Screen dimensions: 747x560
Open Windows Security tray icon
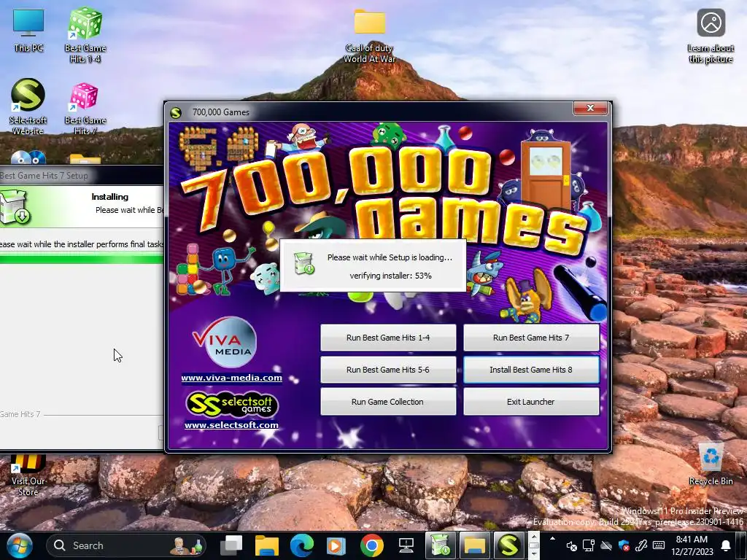click(x=624, y=545)
